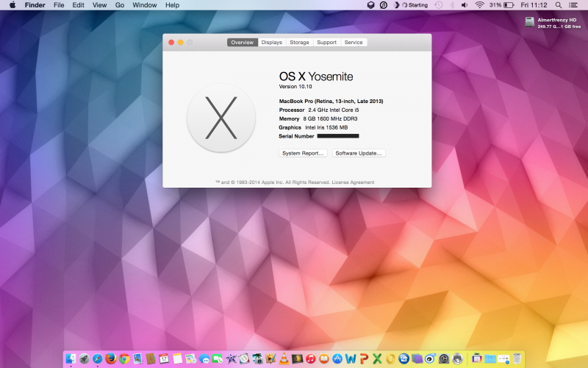Open the Apple menu
Image resolution: width=588 pixels, height=368 pixels.
pos(12,5)
